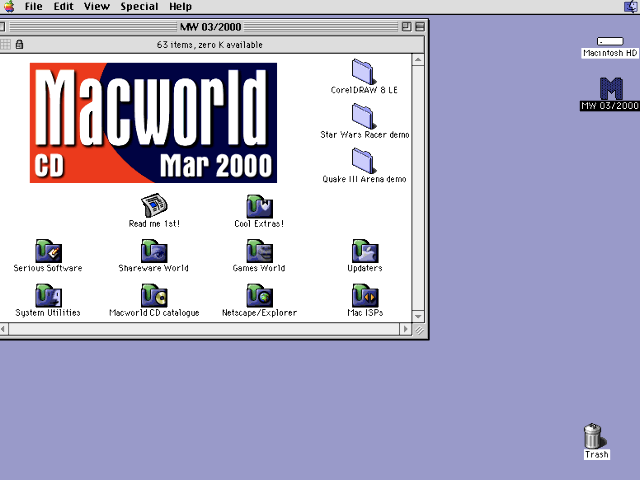
Task: Click the "Quake III Arena demo" label text
Action: pos(364,179)
